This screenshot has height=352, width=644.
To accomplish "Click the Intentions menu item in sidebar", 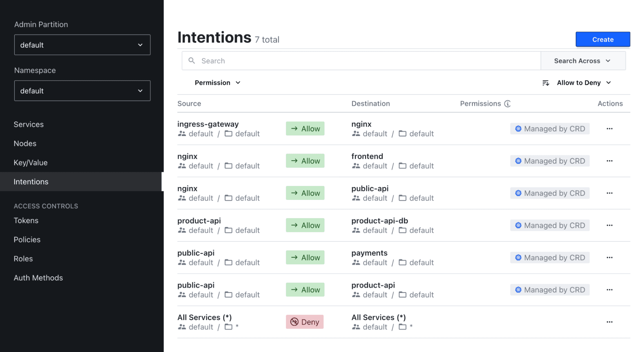I will (31, 181).
